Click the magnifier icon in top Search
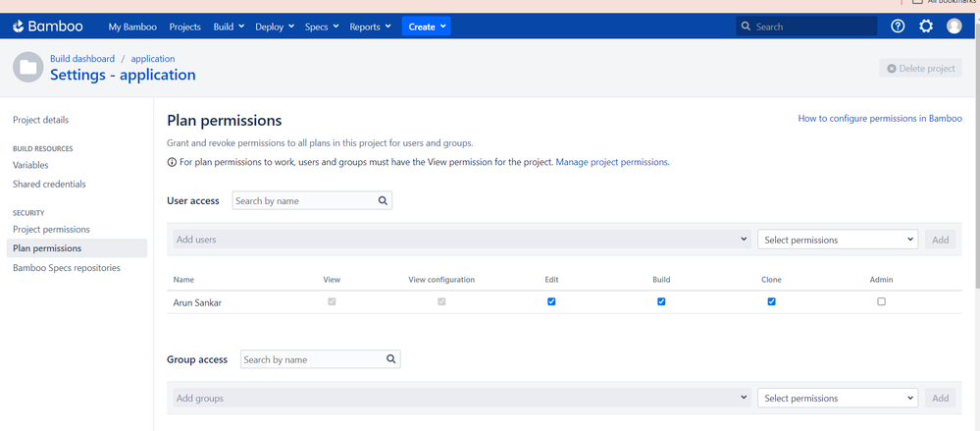Image resolution: width=980 pixels, height=431 pixels. pos(746,27)
